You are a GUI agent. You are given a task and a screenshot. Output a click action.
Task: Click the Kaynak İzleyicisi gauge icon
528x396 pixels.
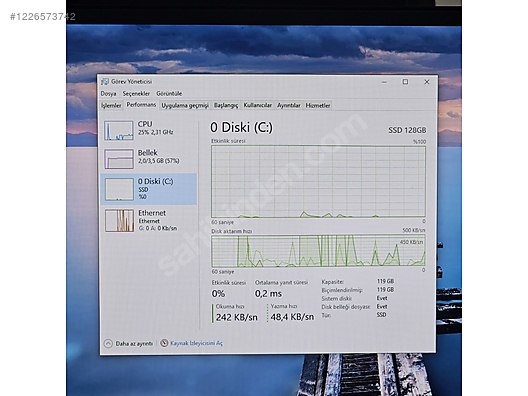point(164,343)
